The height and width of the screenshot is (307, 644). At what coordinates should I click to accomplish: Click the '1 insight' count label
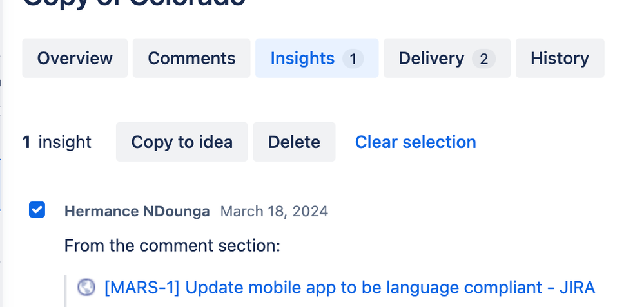click(57, 142)
